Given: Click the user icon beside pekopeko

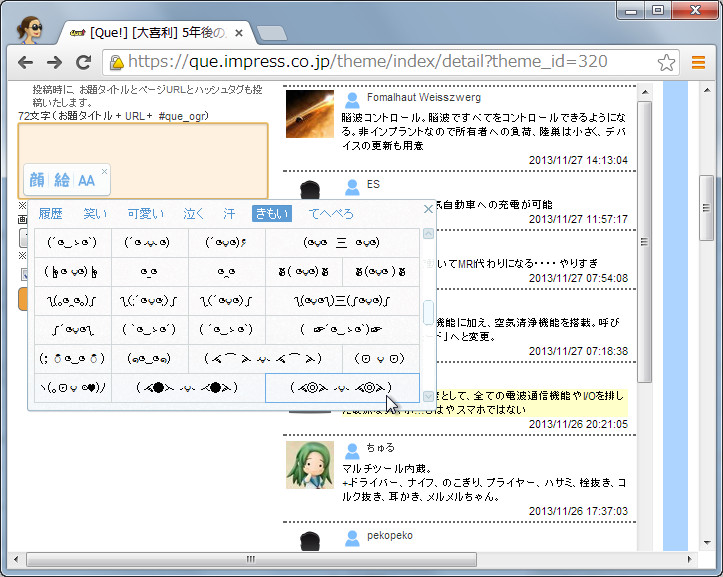Looking at the screenshot, I should [352, 538].
